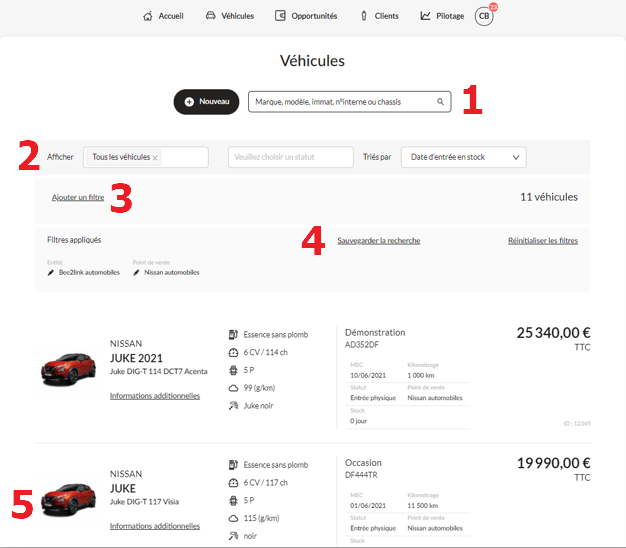Click the 'JUKE 2021' title
The image size is (626, 548).
(x=136, y=358)
